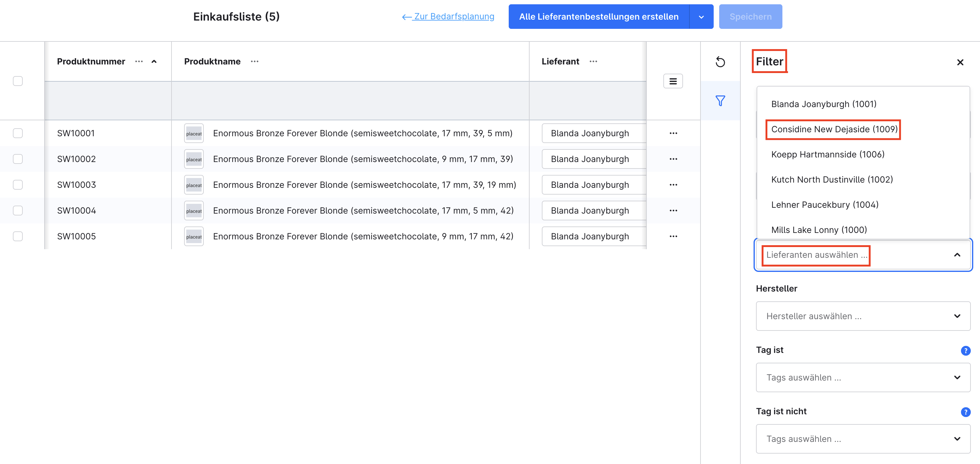
Task: Open the arrow next to Alle Lieferantenbestellungen erstellen
Action: [701, 17]
